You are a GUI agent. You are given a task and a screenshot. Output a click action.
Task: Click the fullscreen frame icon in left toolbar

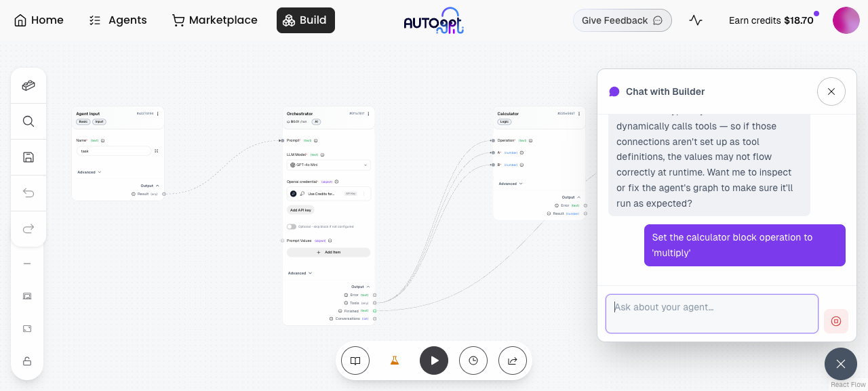click(x=27, y=329)
